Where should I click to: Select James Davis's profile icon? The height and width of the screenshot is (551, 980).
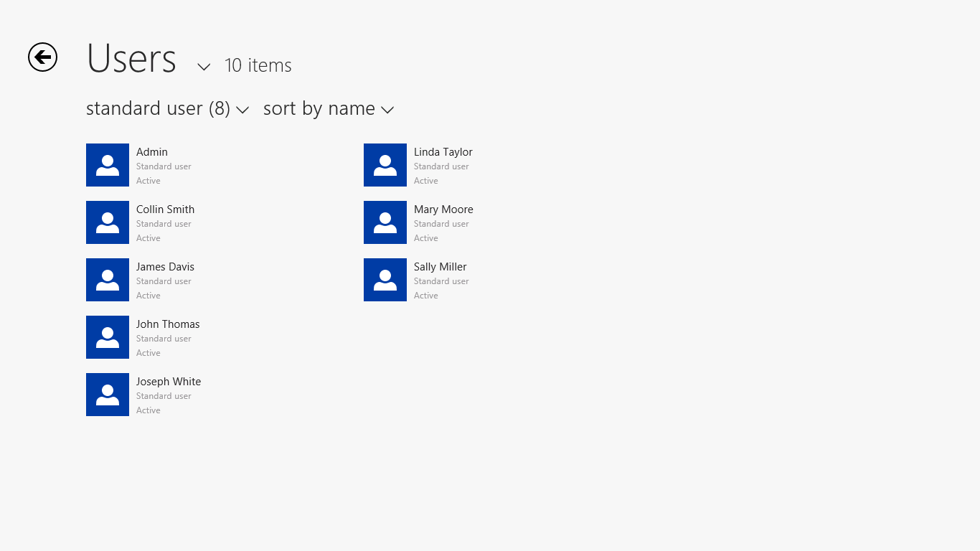(x=108, y=280)
